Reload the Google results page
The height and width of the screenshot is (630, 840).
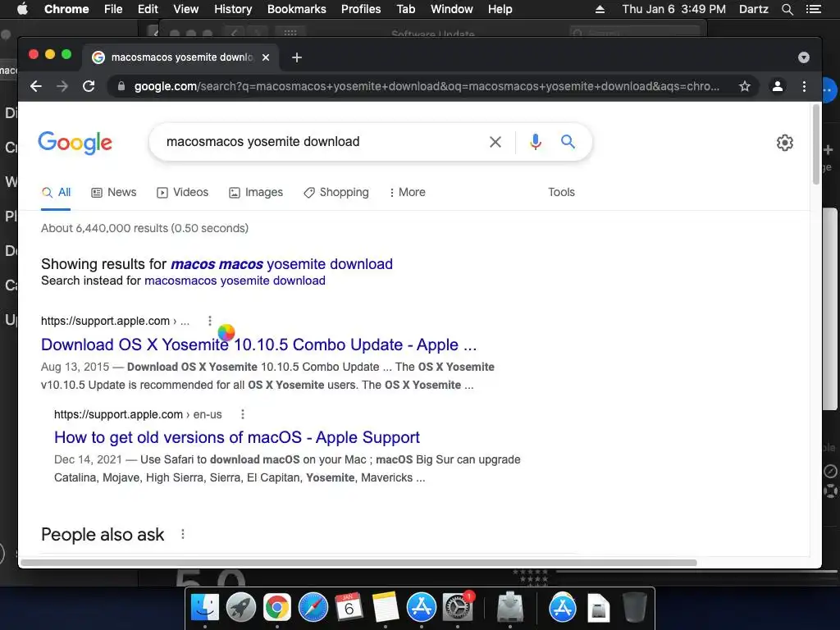pos(89,86)
